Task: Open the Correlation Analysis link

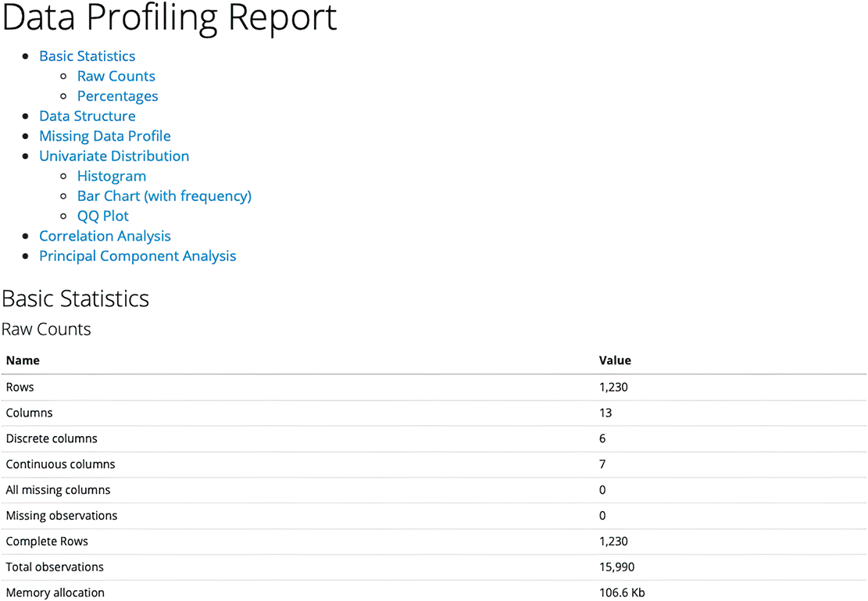Action: pyautogui.click(x=105, y=236)
